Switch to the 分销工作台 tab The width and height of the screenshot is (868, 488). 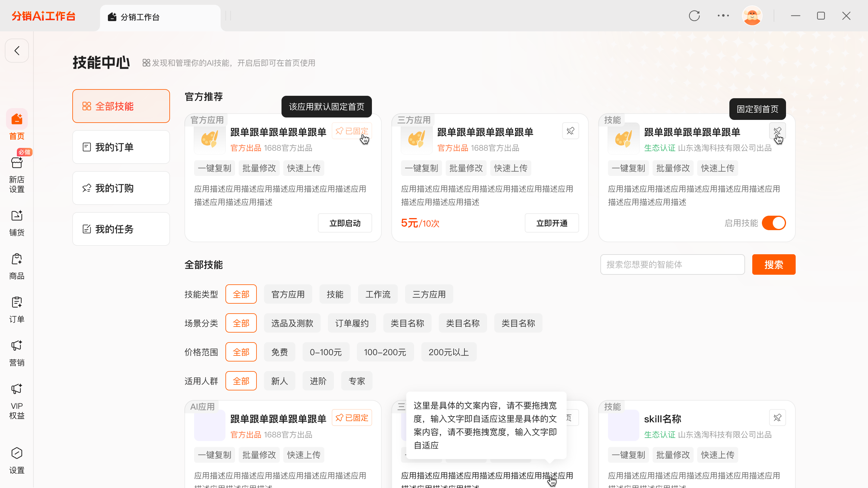point(160,17)
